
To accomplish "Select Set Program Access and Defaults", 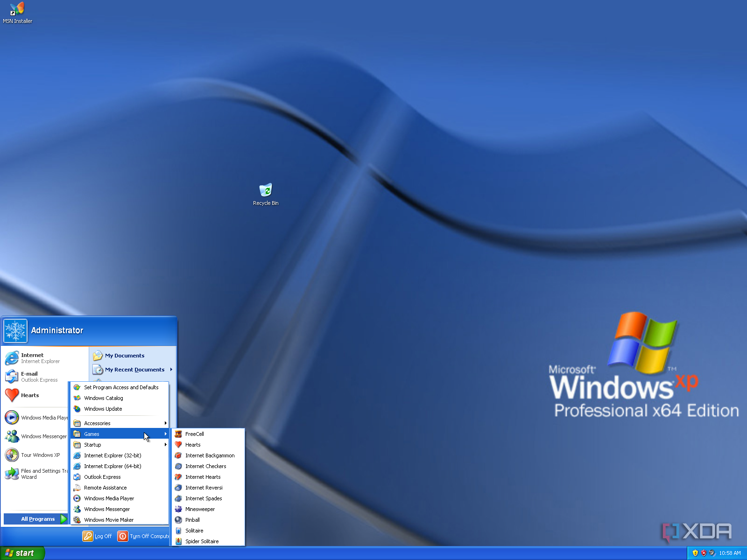I will pyautogui.click(x=121, y=387).
